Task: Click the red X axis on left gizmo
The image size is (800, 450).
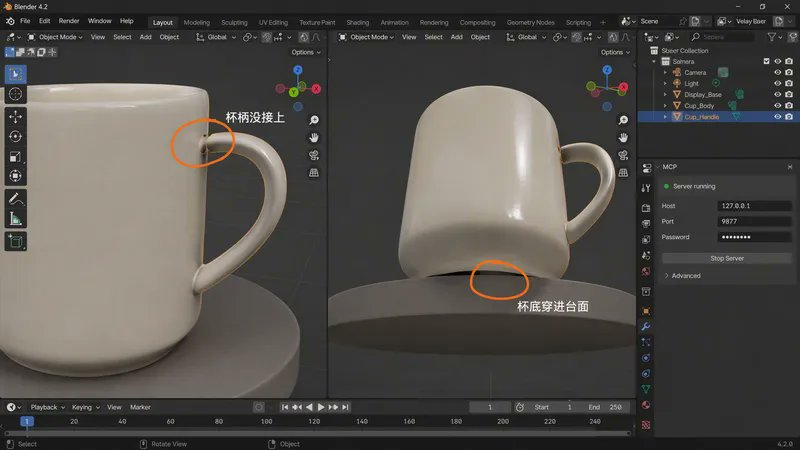Action: (316, 89)
